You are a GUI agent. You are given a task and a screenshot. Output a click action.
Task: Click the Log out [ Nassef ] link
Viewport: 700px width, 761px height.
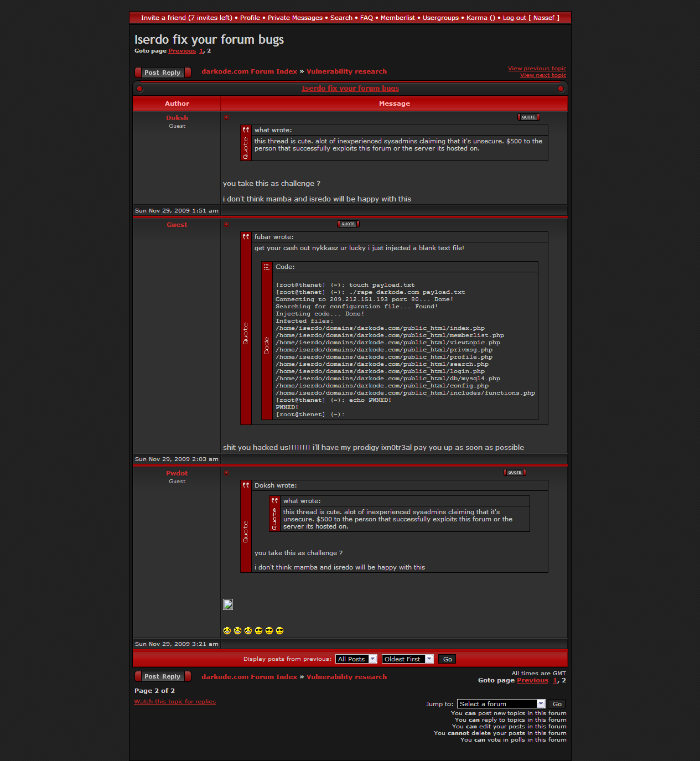[531, 18]
